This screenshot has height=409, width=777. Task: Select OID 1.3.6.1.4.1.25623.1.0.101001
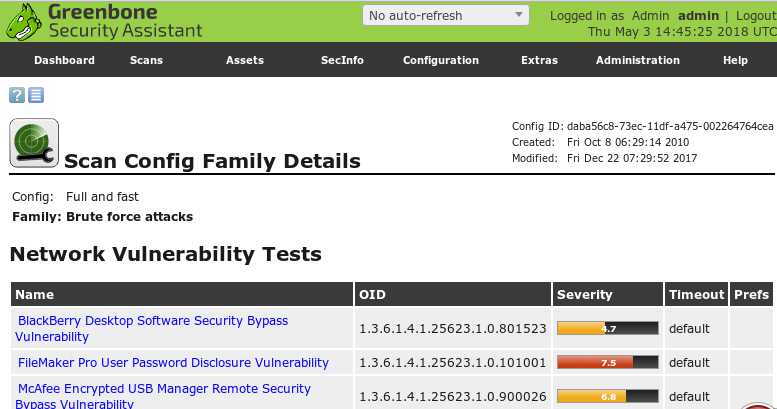[452, 363]
